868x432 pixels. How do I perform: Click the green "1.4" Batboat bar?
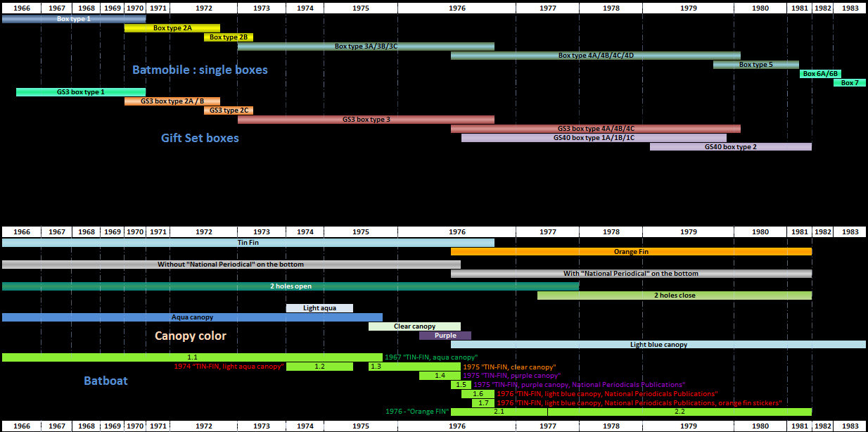coord(440,376)
